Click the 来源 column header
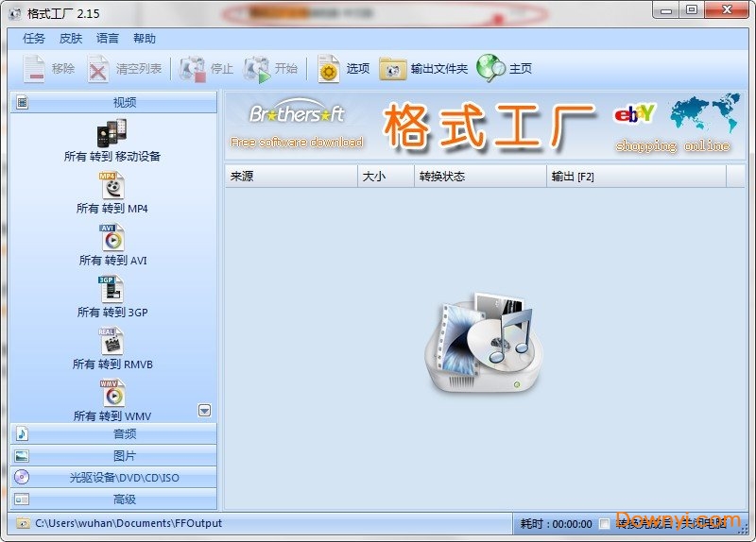 [x=291, y=177]
